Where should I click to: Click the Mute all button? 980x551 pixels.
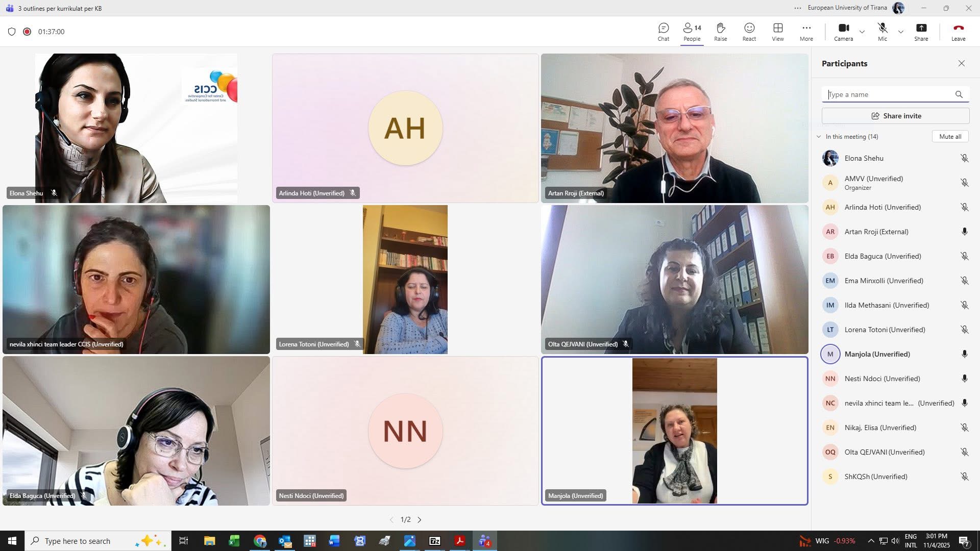point(950,137)
